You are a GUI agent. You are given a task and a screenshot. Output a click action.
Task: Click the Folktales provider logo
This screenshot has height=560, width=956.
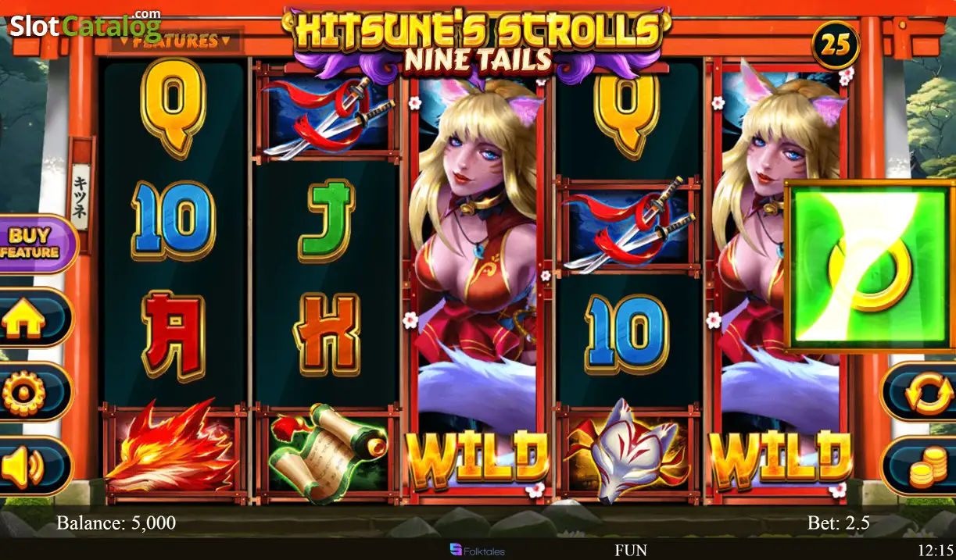pos(477,551)
